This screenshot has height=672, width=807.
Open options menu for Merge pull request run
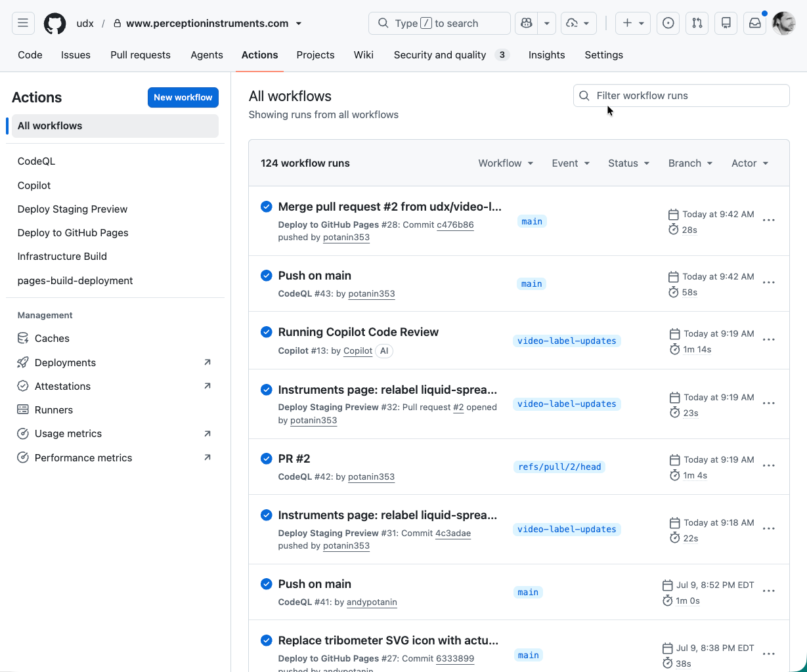pos(769,220)
